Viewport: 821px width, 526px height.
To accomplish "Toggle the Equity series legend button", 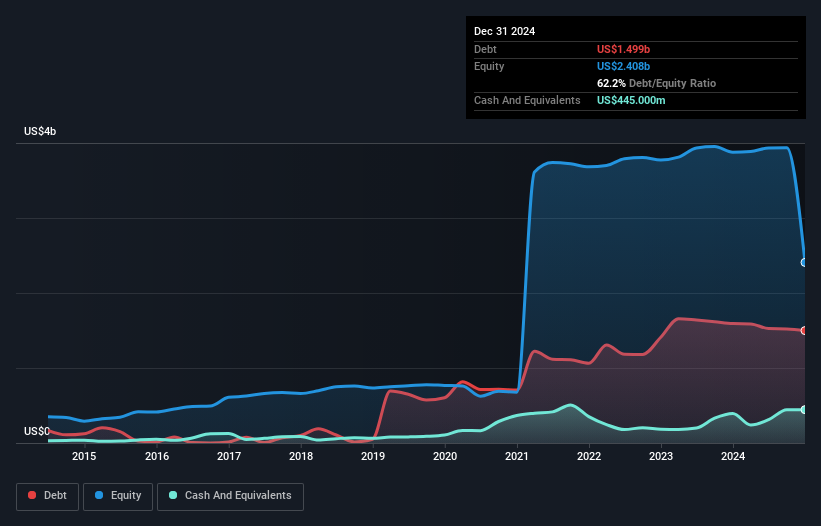I will [x=118, y=496].
